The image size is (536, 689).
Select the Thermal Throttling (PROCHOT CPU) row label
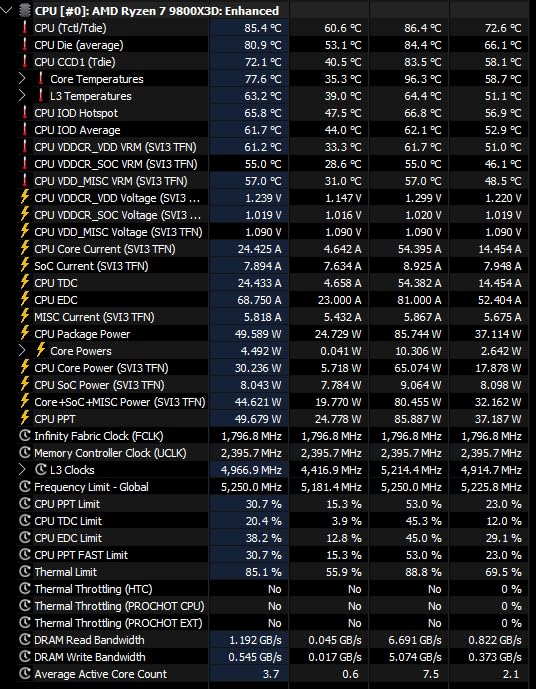point(120,606)
